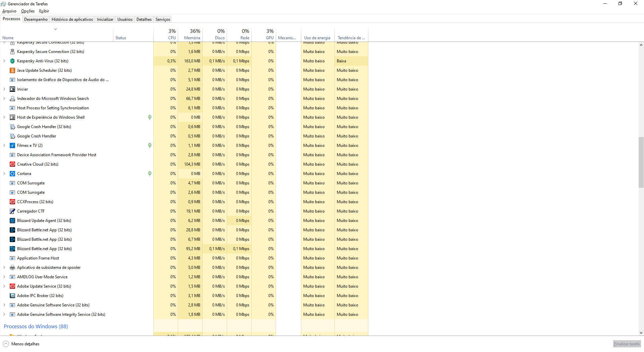
Task: Switch to the Inicializar tab
Action: [105, 19]
